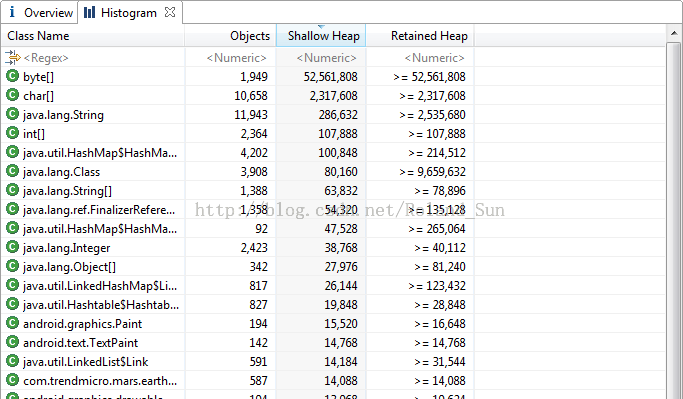Select the byte[] class row
This screenshot has width=683, height=399.
point(333,77)
